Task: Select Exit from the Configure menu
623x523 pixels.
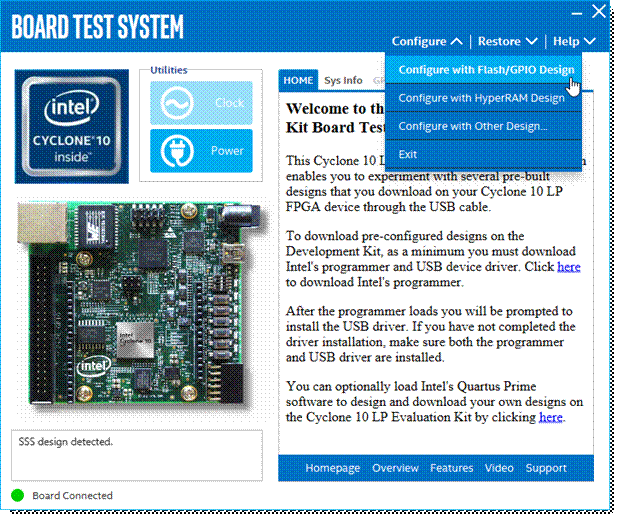Action: [x=484, y=154]
